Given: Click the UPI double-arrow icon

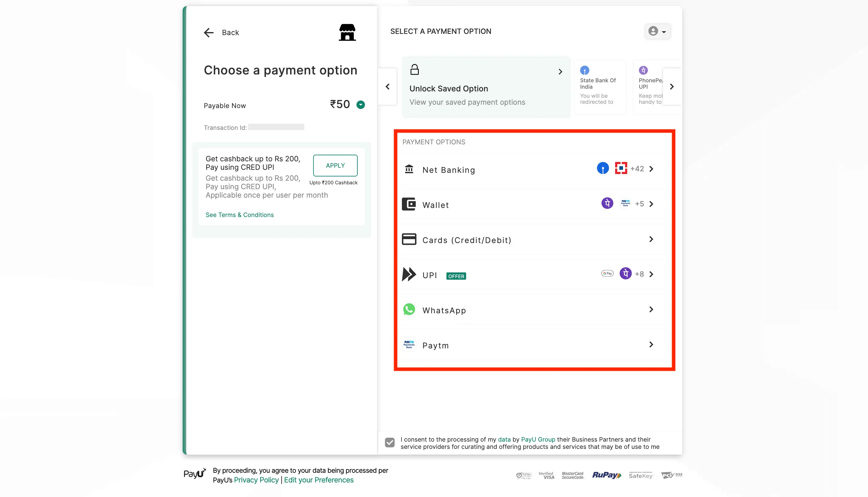Looking at the screenshot, I should tap(409, 274).
